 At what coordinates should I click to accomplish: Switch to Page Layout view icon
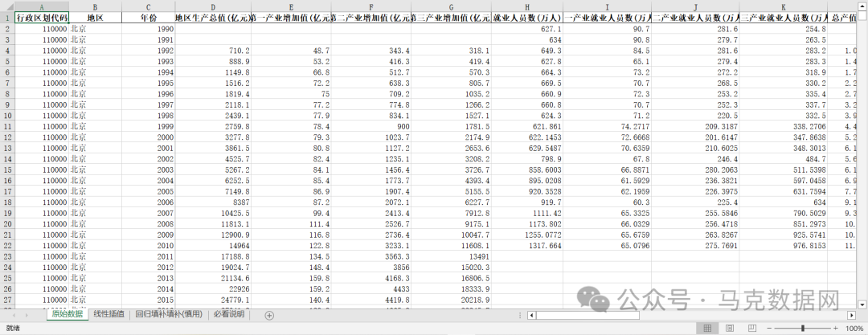pos(730,329)
